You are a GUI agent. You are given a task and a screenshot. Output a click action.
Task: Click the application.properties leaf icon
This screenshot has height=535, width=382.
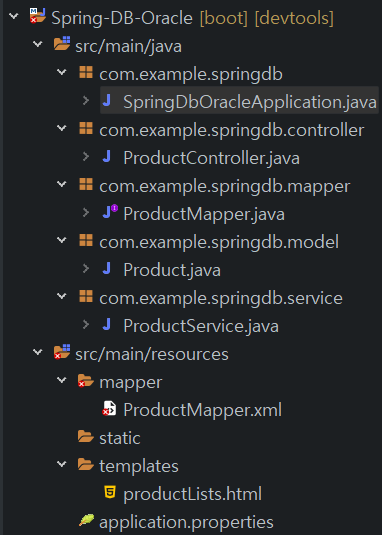coord(86,520)
